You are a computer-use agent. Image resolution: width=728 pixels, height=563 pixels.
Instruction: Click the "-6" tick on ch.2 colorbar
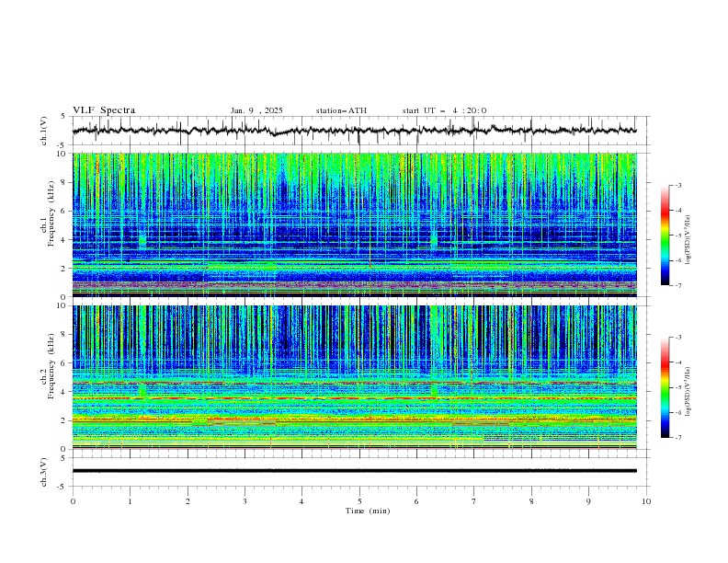point(677,412)
